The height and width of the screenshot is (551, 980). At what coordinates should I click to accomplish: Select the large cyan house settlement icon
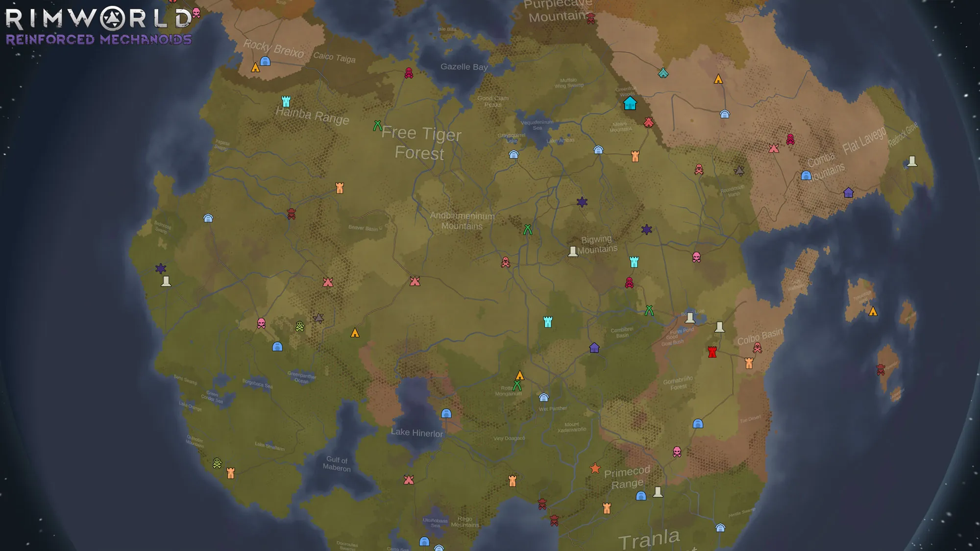630,103
